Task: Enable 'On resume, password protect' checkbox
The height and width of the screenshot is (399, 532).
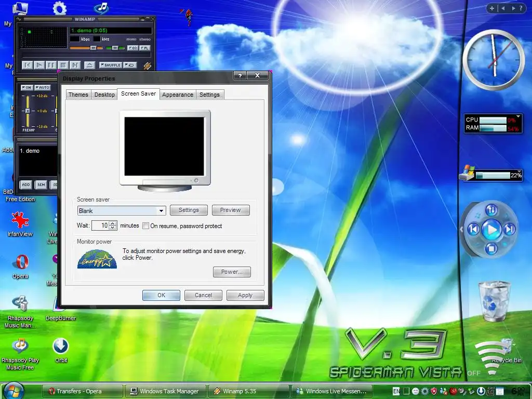Action: 145,226
